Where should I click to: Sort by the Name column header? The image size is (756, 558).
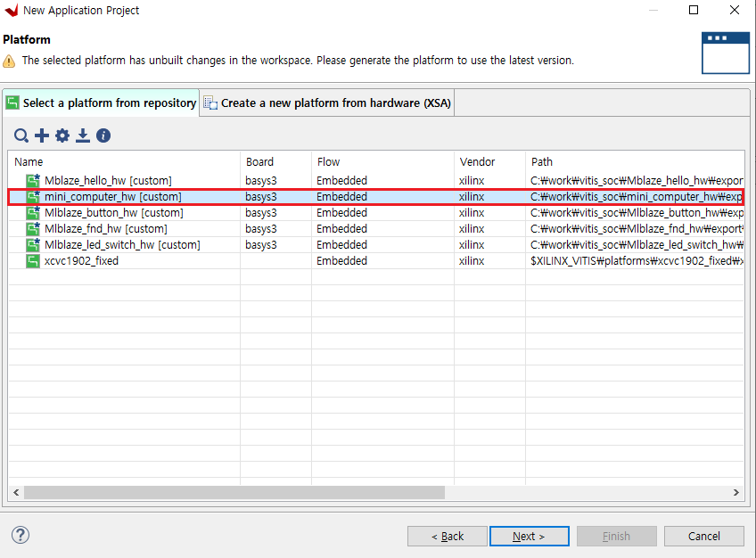(x=124, y=162)
